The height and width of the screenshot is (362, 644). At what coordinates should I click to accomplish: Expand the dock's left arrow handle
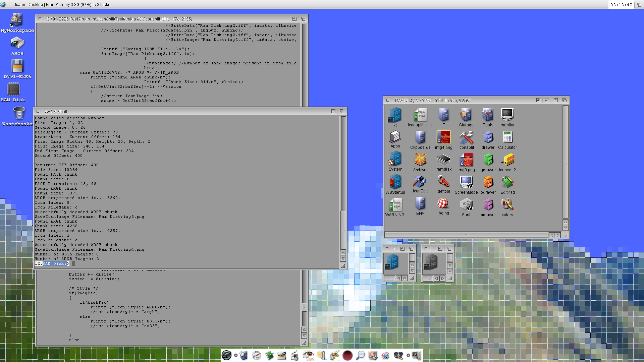click(236, 355)
